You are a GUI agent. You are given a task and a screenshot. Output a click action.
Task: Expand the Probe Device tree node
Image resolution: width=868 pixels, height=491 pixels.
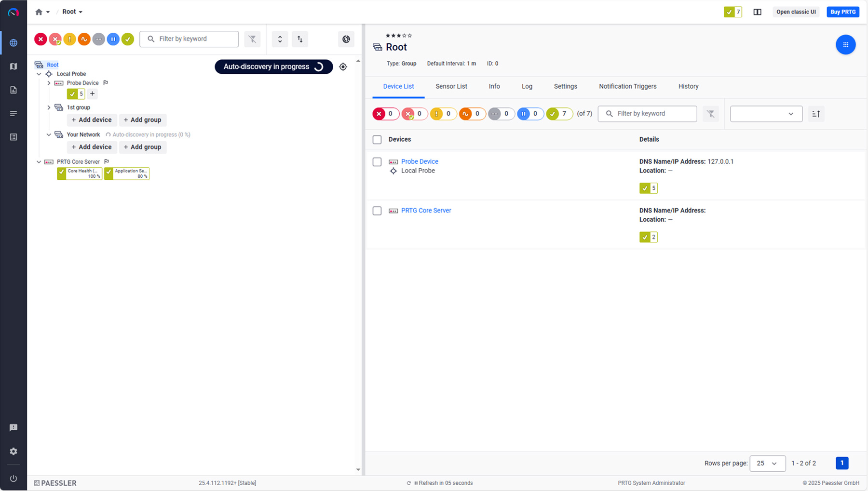click(x=49, y=83)
